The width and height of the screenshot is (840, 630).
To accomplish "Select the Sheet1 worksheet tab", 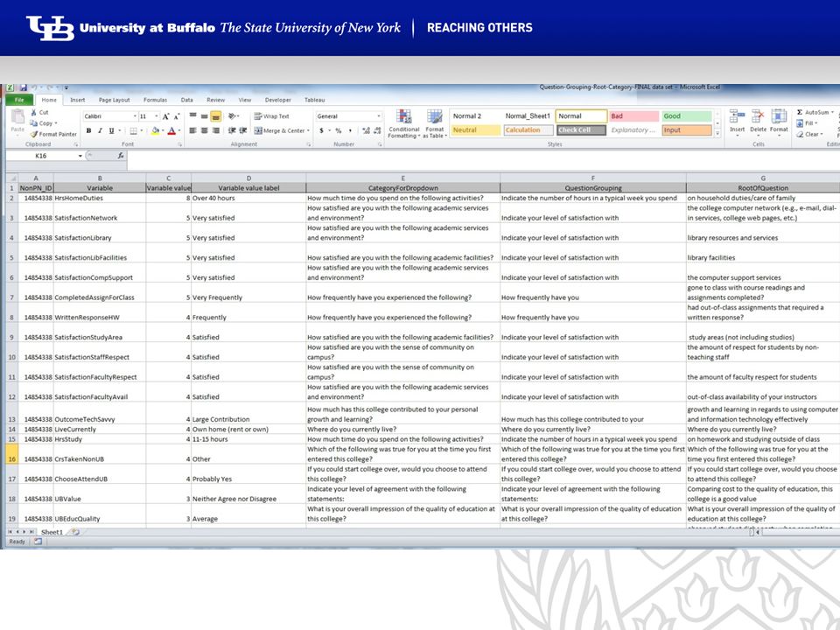I will point(52,532).
